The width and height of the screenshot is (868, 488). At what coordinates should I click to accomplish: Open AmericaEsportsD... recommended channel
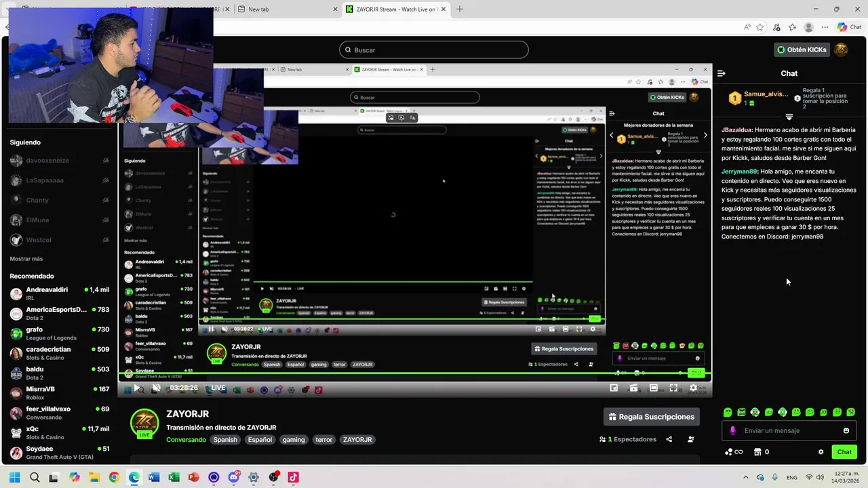[x=60, y=314]
